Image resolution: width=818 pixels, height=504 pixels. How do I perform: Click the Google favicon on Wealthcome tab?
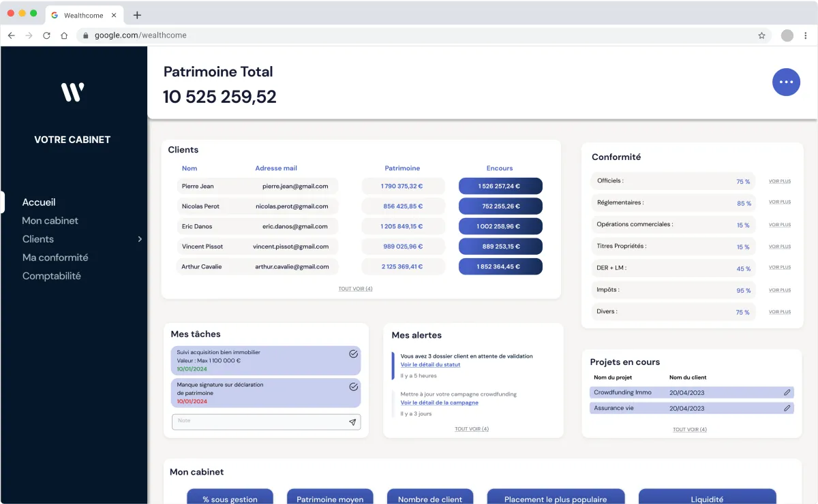tap(55, 15)
